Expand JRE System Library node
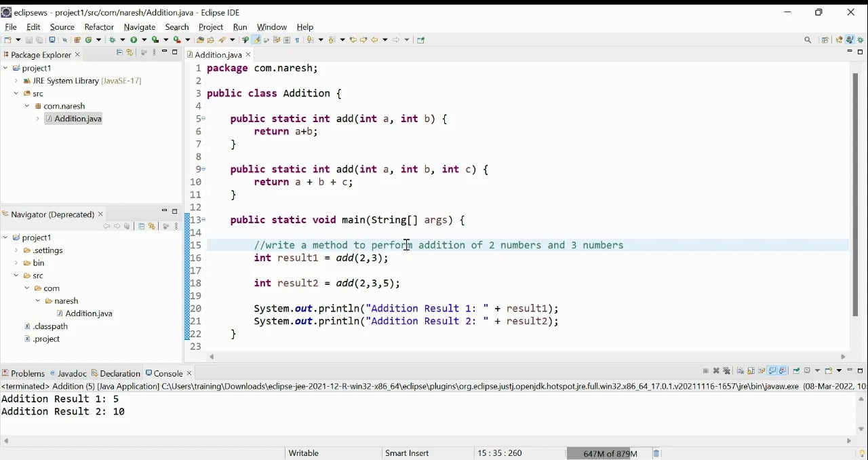The image size is (868, 460). click(16, 81)
